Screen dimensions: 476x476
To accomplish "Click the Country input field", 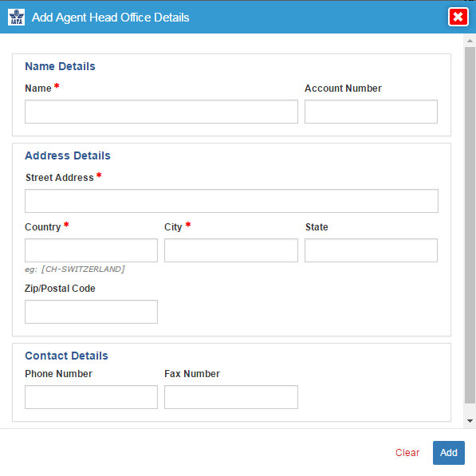I will point(91,250).
